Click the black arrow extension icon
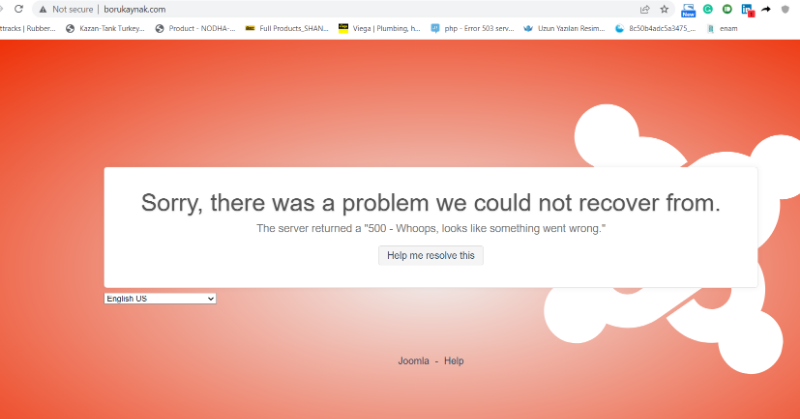 coord(766,9)
